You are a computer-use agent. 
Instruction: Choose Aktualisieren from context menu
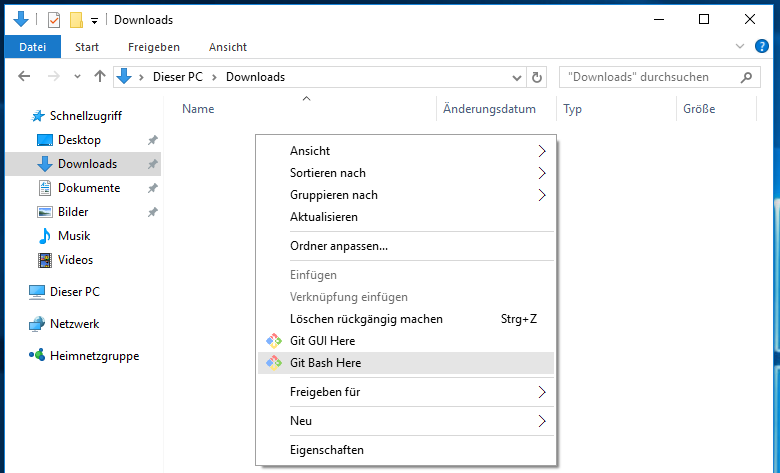pyautogui.click(x=406, y=217)
